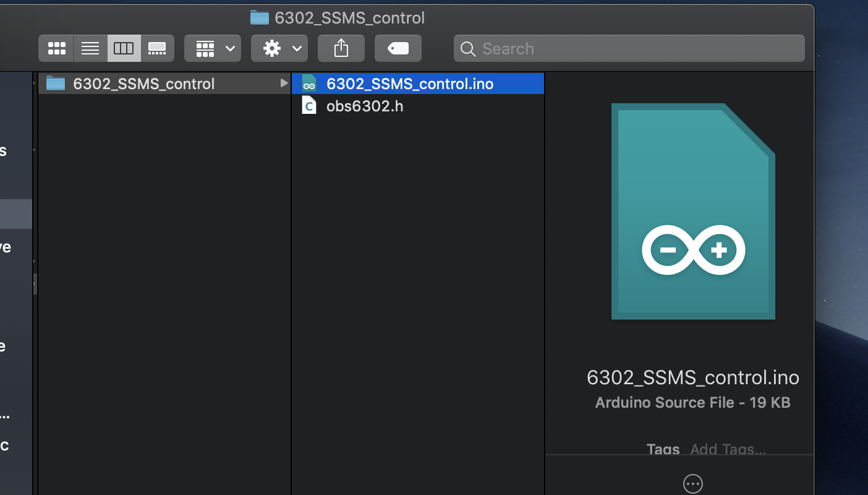Switch to gallery view
The image size is (868, 495).
(x=157, y=48)
